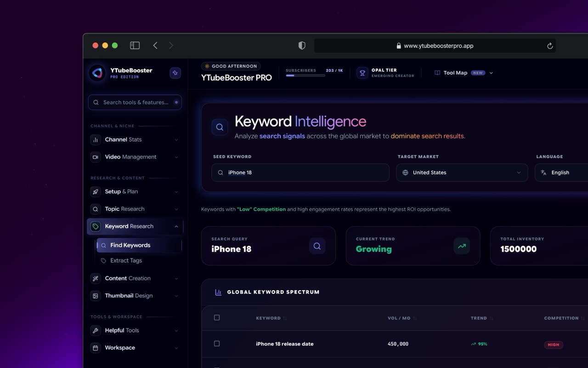The height and width of the screenshot is (368, 588).
Task: Open the Target Market United States dropdown
Action: (462, 172)
